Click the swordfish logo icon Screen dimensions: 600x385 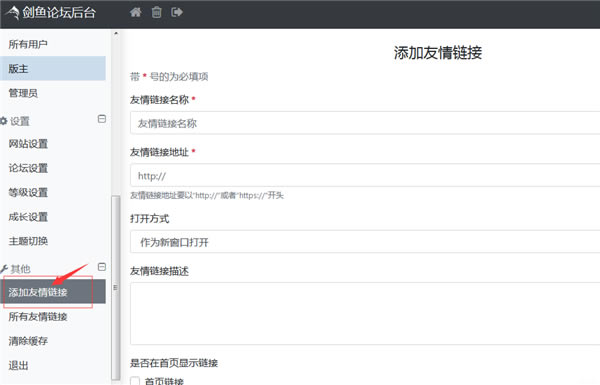(x=13, y=13)
